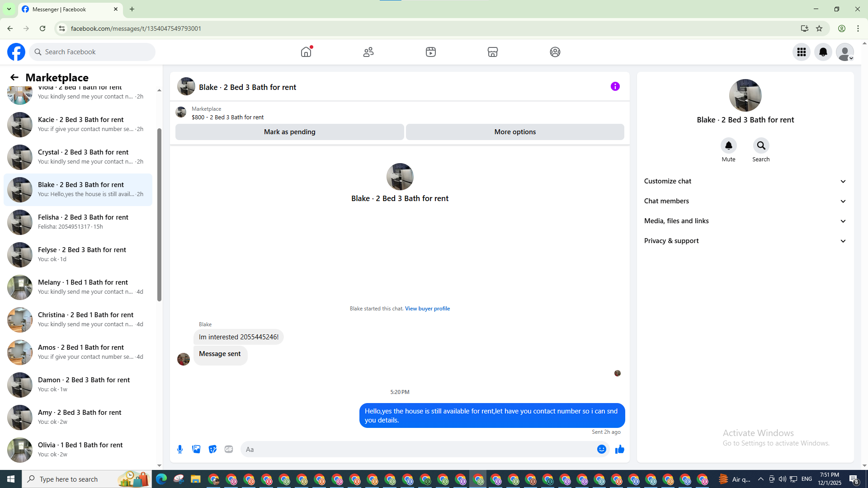Open the Groups icon in top navigation
This screenshot has height=488, width=868.
coord(555,52)
